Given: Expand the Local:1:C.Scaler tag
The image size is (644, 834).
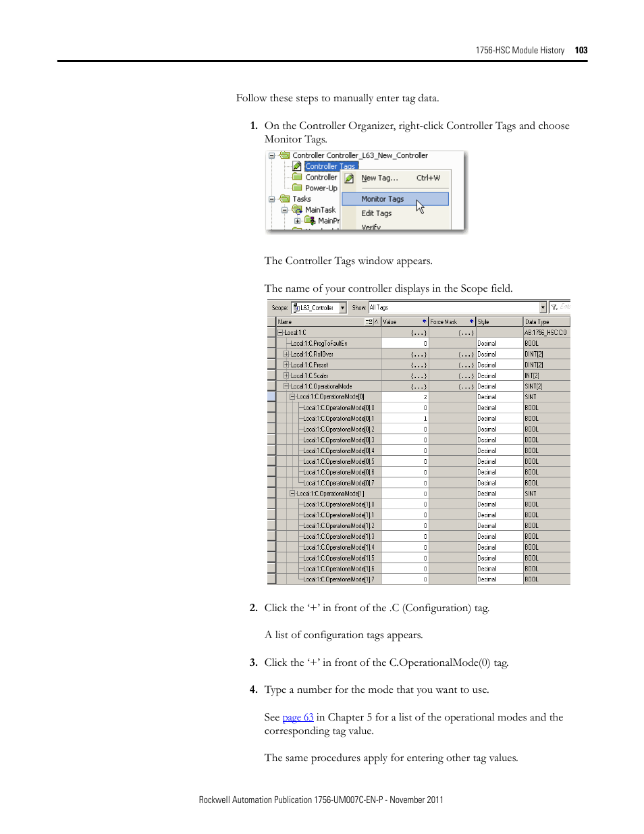Looking at the screenshot, I should 286,375.
